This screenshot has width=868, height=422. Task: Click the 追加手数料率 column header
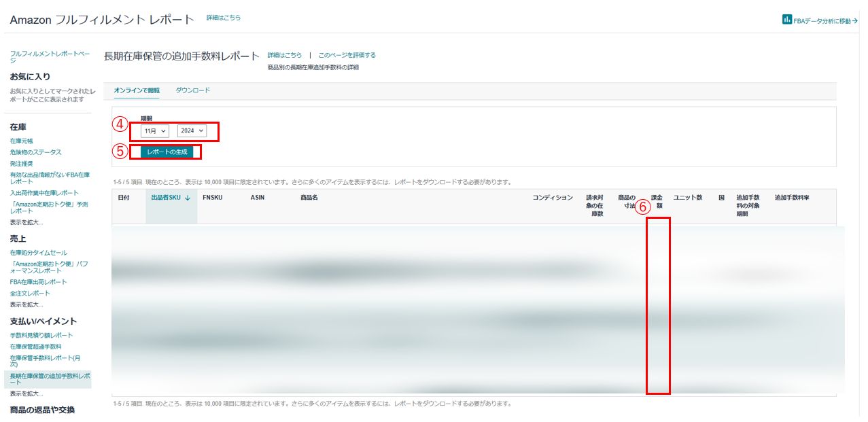[792, 198]
